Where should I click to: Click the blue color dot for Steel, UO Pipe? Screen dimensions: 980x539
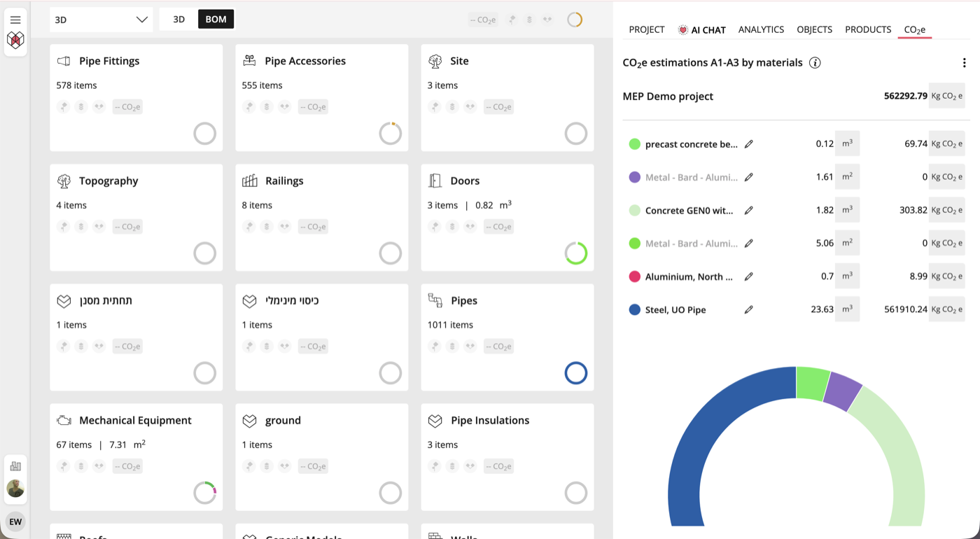click(x=635, y=309)
